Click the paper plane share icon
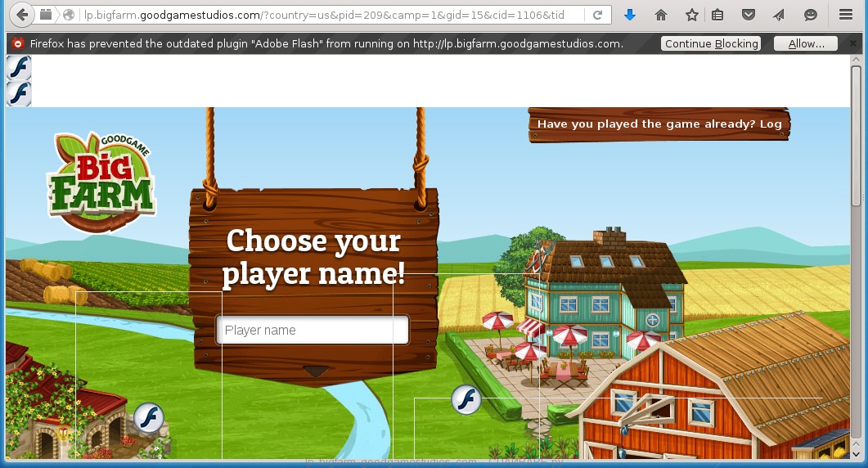The image size is (868, 468). click(779, 15)
